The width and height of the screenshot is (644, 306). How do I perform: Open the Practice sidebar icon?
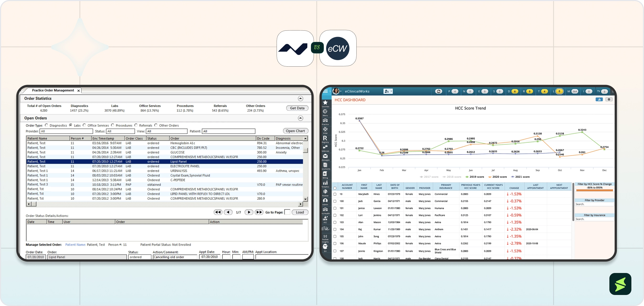pos(325,121)
